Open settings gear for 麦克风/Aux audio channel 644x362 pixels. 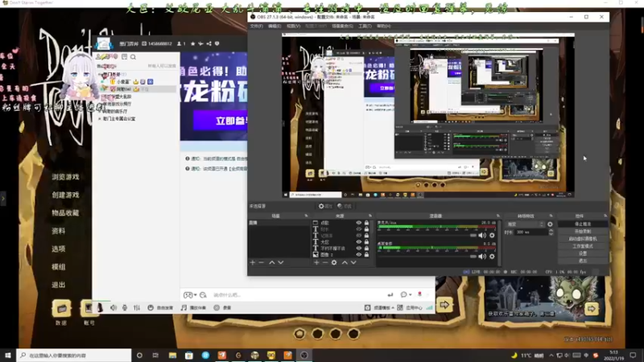click(492, 236)
